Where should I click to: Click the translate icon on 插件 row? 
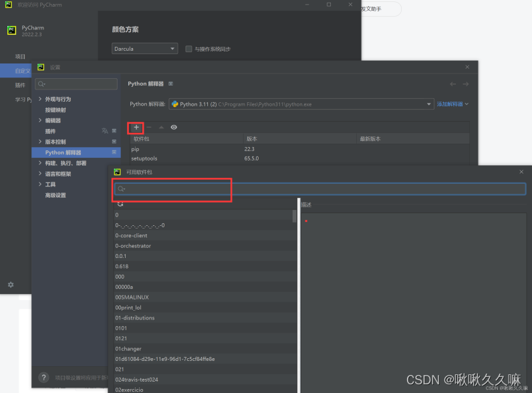point(105,131)
